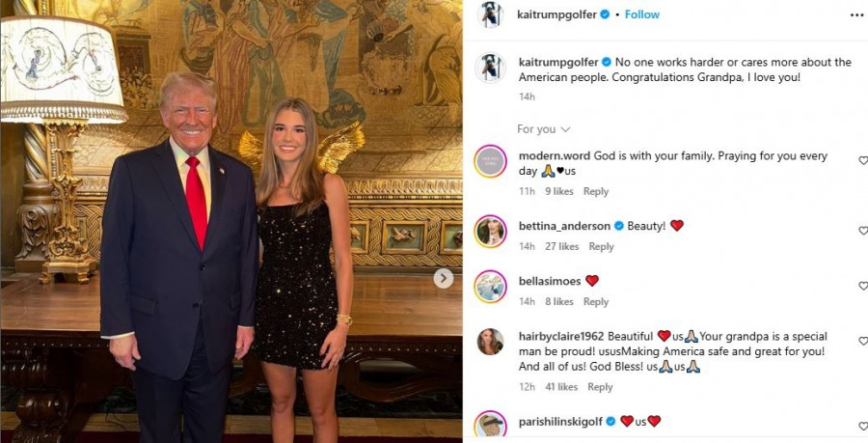Open hairbyclaire1962 profile picture
Image resolution: width=868 pixels, height=443 pixels.
click(x=490, y=342)
